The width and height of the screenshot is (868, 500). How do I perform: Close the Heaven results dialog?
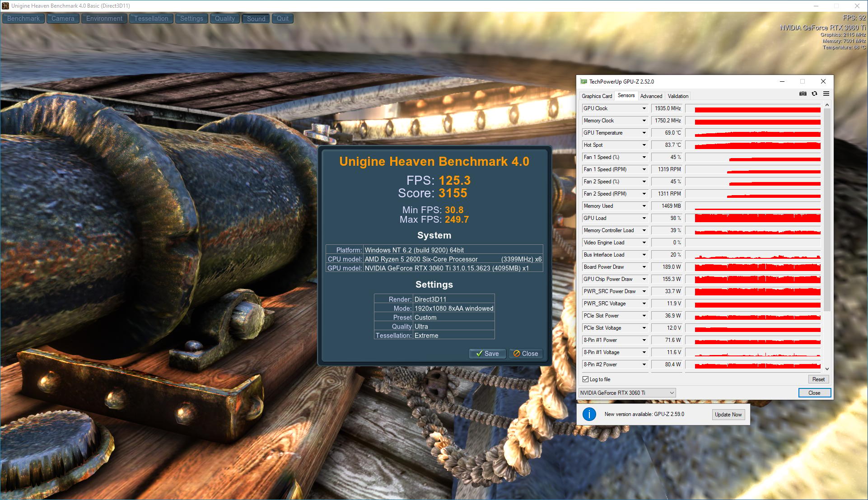click(526, 354)
